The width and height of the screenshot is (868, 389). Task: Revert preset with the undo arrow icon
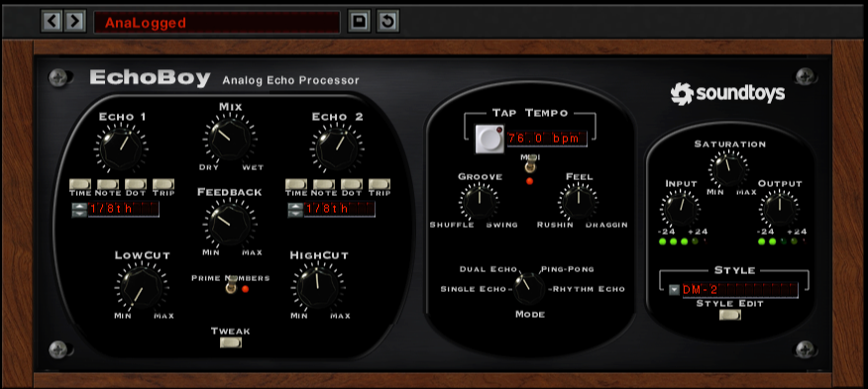[387, 22]
